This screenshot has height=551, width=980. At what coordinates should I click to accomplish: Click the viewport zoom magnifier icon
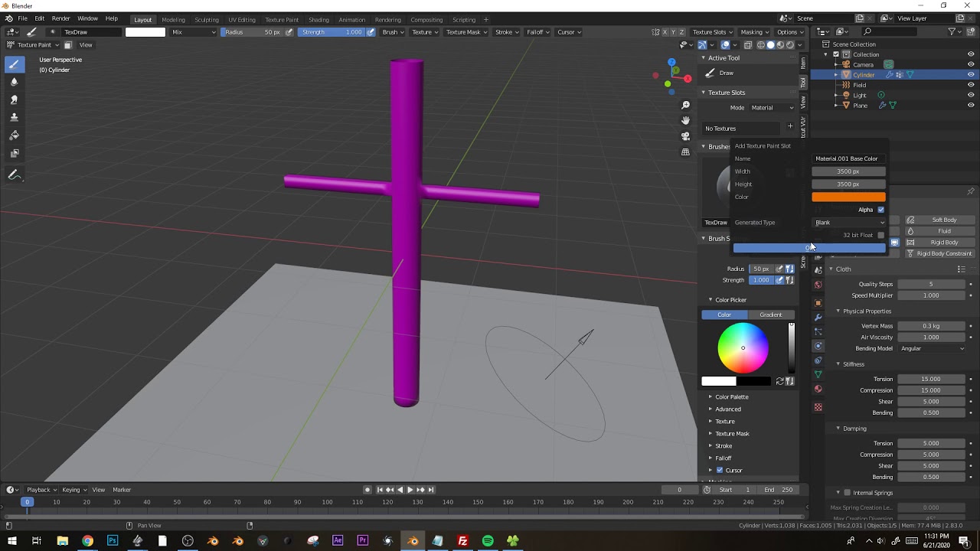click(x=685, y=105)
